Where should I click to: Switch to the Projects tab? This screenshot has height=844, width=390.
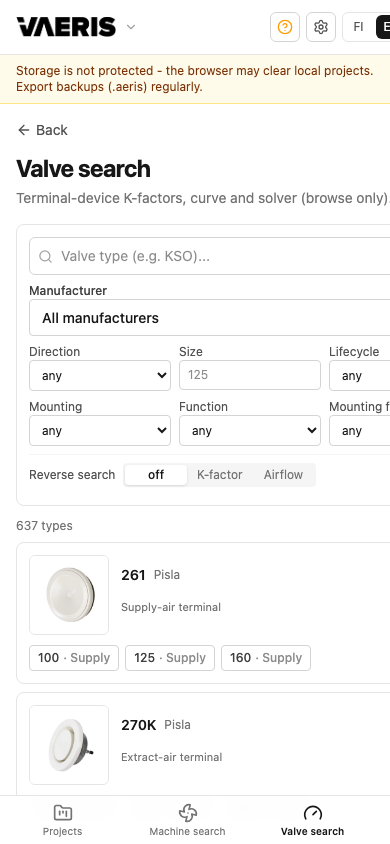[x=62, y=820]
